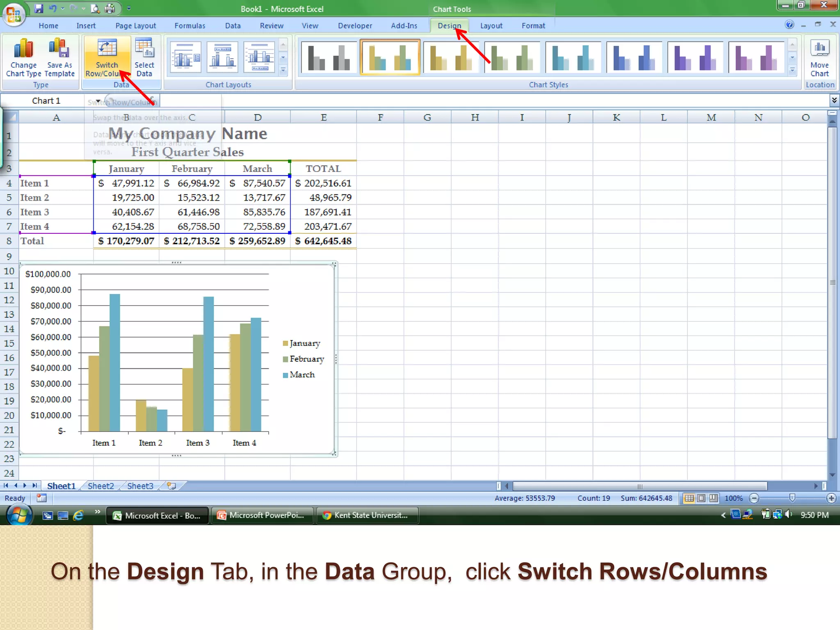Image resolution: width=840 pixels, height=630 pixels.
Task: Open the View tab
Action: pyautogui.click(x=310, y=25)
